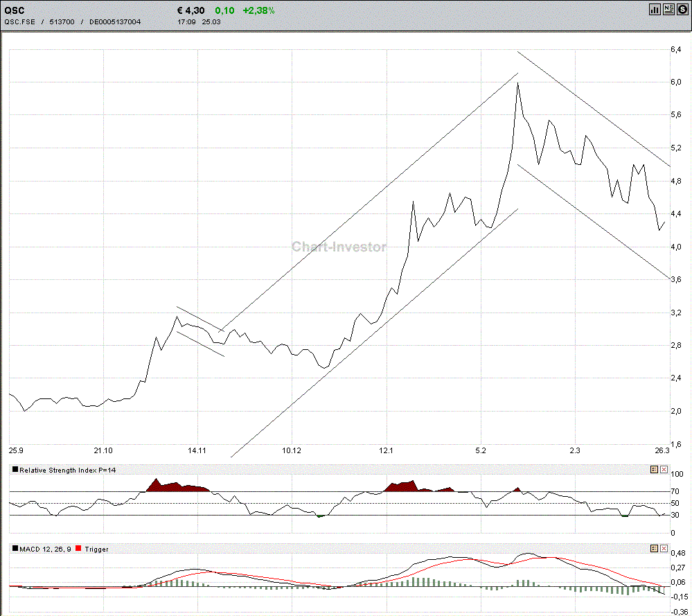Select the QSC ticker title
The image size is (692, 616).
click(x=15, y=10)
